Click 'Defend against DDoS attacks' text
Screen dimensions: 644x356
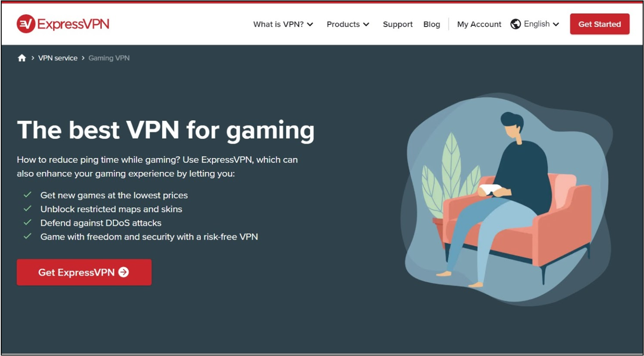(101, 223)
